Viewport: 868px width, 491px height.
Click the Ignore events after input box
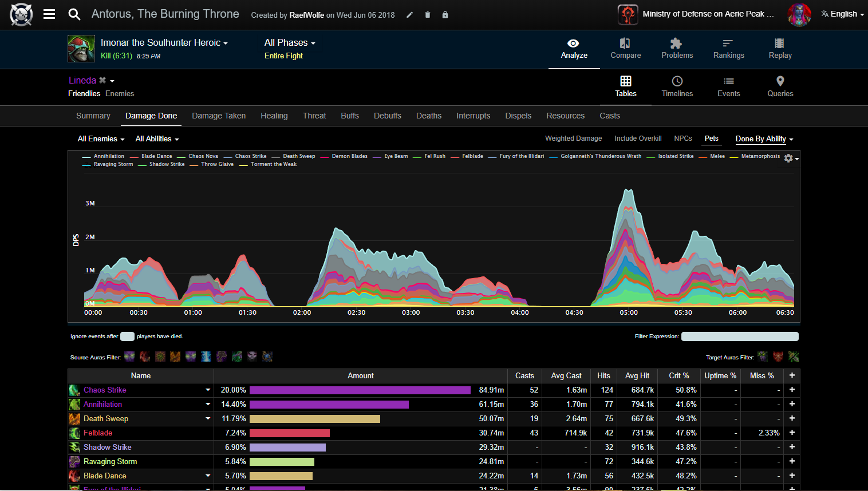click(127, 336)
